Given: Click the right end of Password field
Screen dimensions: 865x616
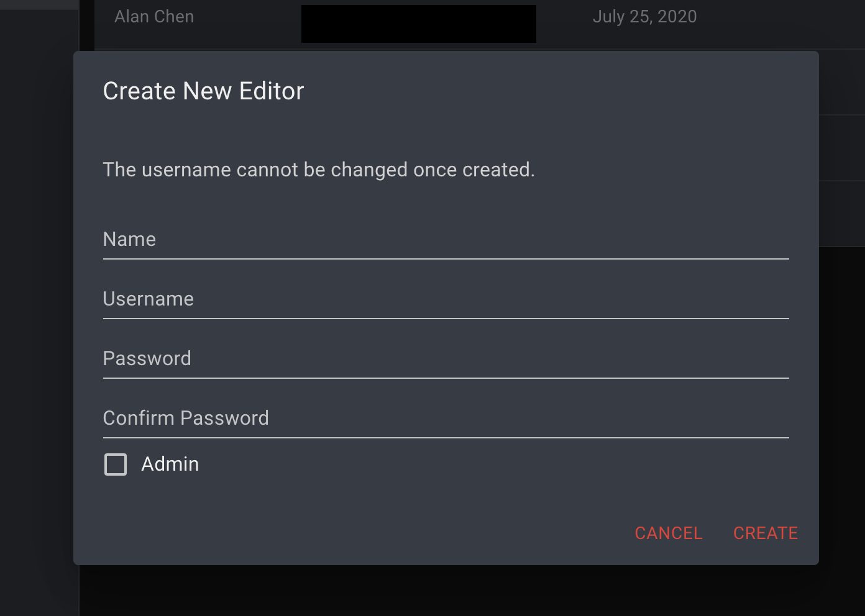Looking at the screenshot, I should point(771,360).
